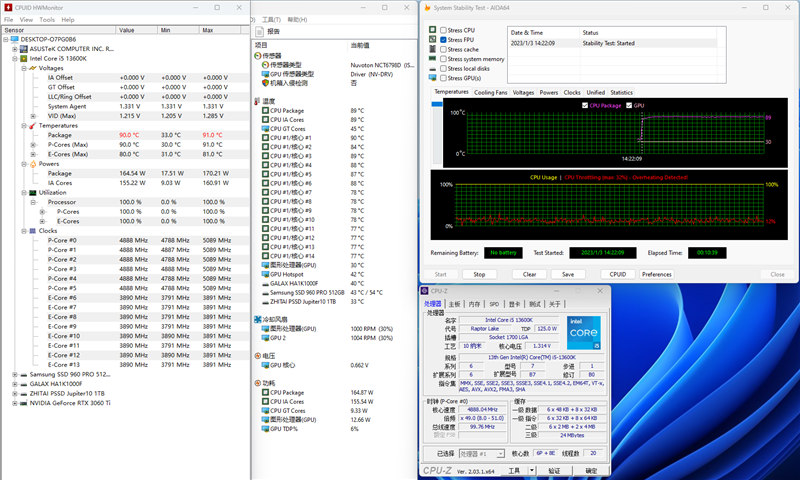Viewport: 800px width, 480px height.
Task: Switch to the Cooling Fans tab
Action: tap(490, 92)
